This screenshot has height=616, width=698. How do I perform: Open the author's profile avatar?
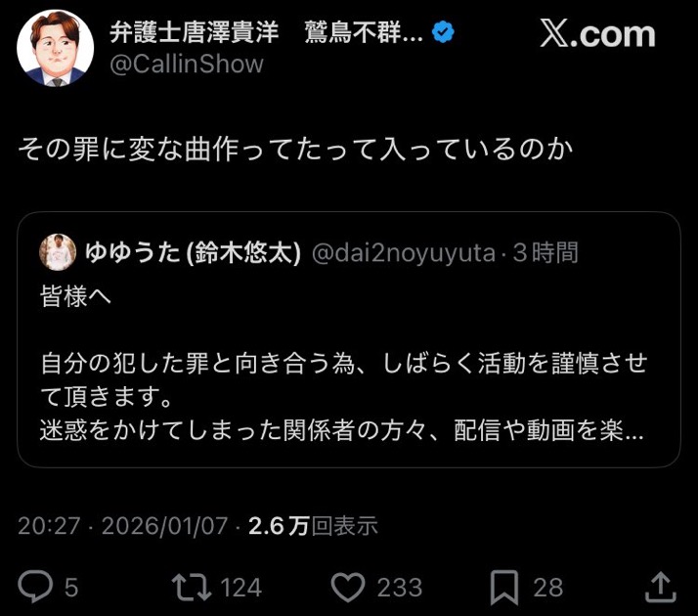tap(56, 49)
